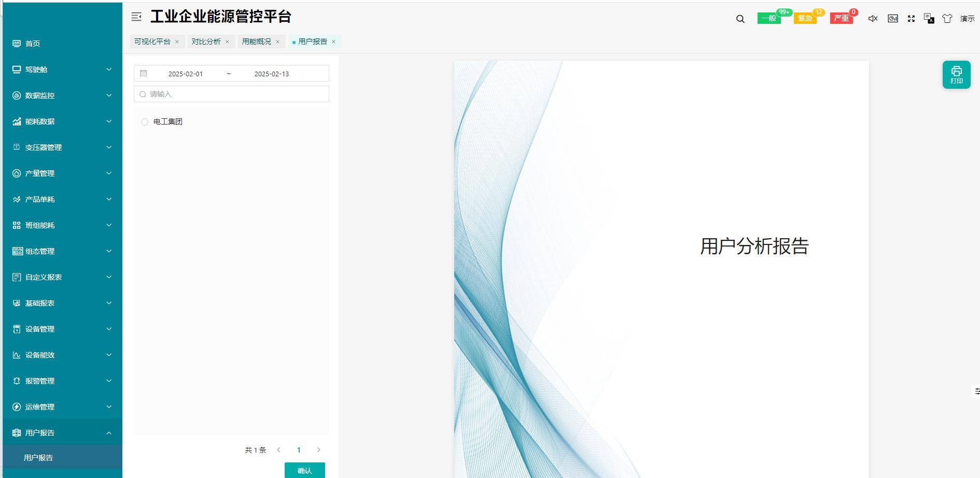Click the red 严重 alarm badge
Screen dimensions: 980x478
pyautogui.click(x=841, y=18)
